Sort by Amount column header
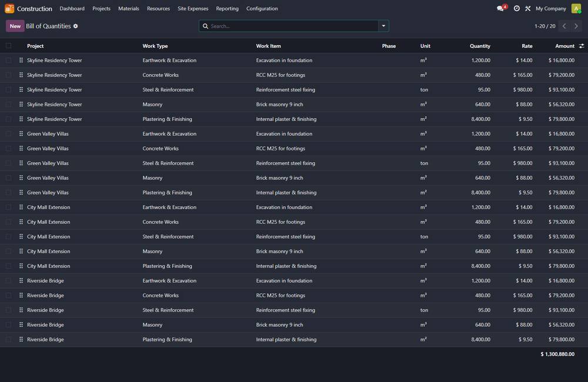 (564, 46)
